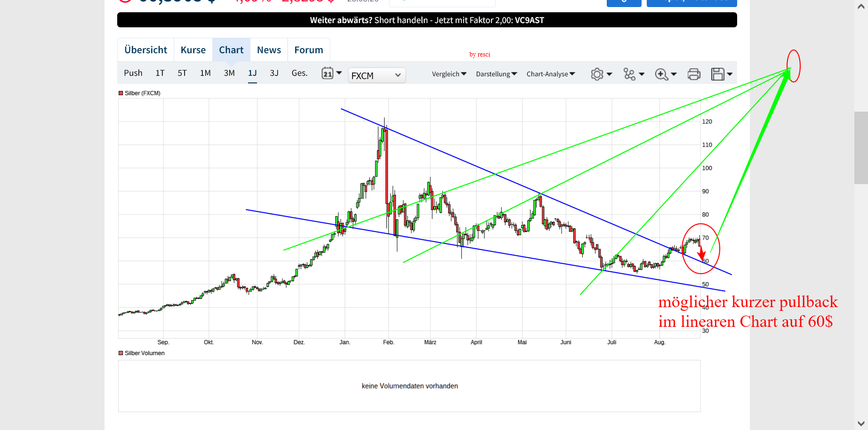Click the 'Nov.' month label on the axis

click(x=257, y=342)
